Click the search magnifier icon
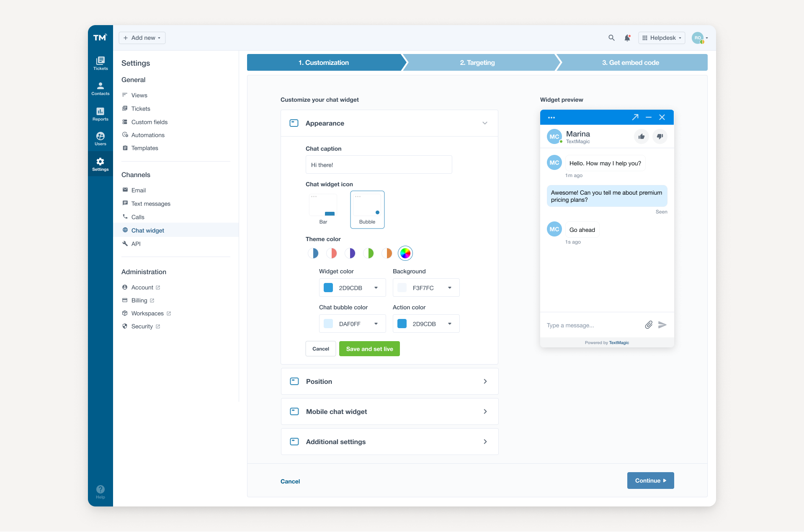The height and width of the screenshot is (532, 804). point(611,38)
